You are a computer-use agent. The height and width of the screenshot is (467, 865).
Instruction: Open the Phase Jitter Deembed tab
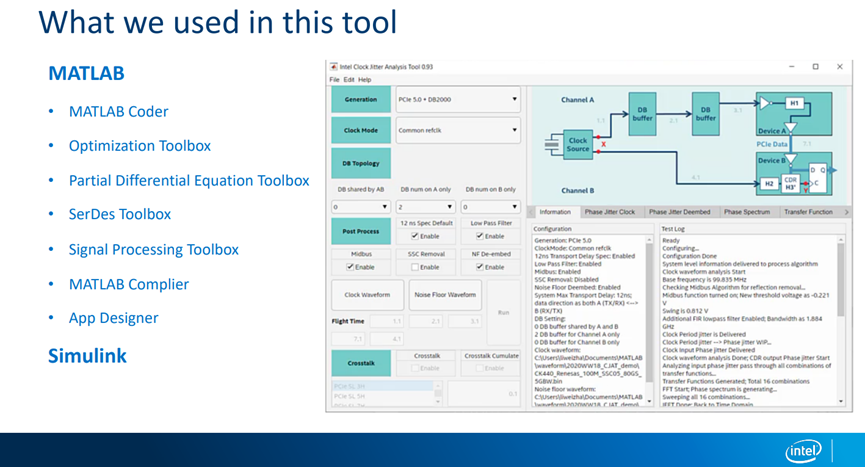point(679,212)
